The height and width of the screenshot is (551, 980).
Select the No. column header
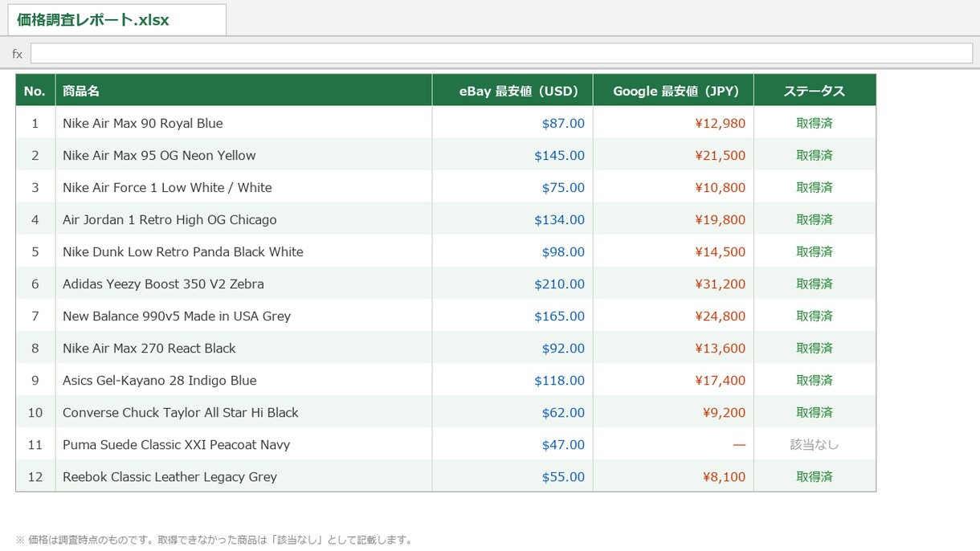pos(35,91)
